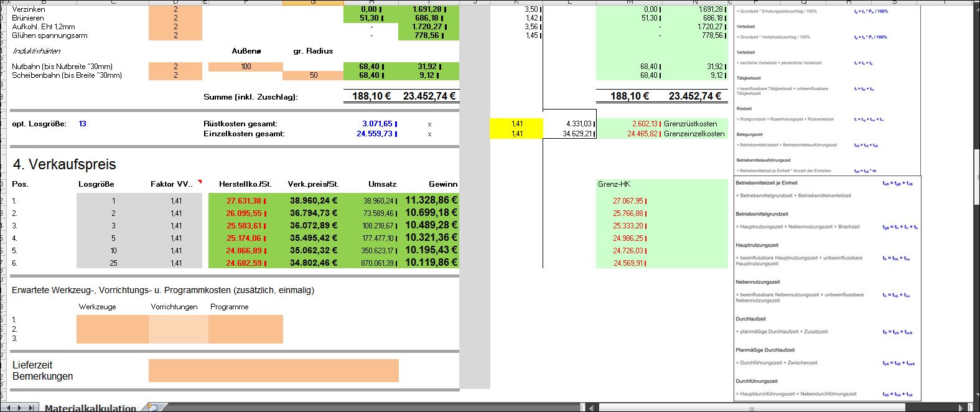Click the Gewinn value 11.328,86 €
980x412 pixels.
click(x=431, y=200)
